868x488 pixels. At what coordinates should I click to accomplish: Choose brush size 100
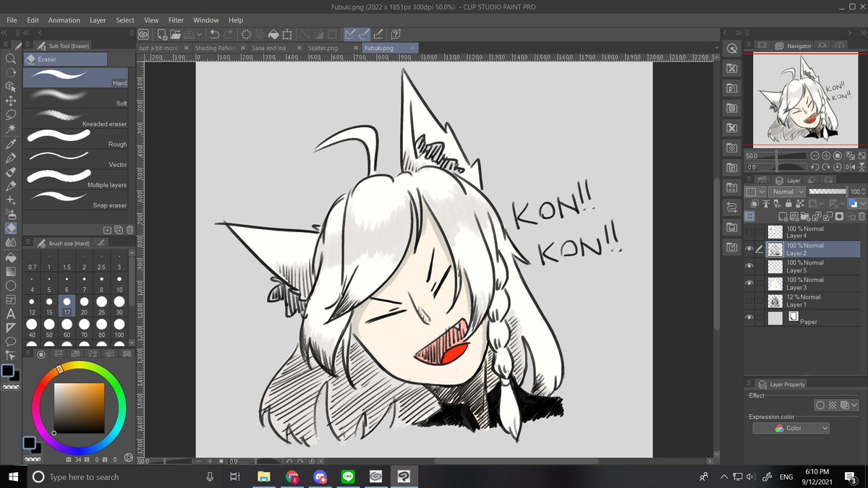(119, 327)
